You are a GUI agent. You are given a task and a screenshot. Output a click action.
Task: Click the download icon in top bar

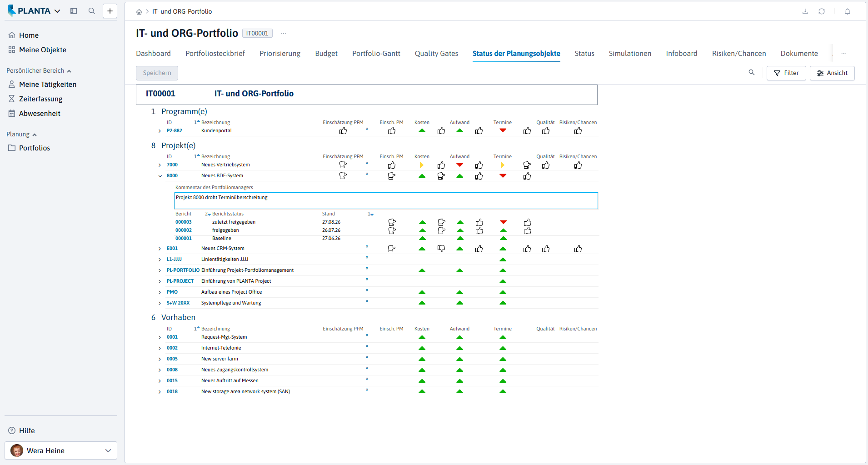pos(805,11)
